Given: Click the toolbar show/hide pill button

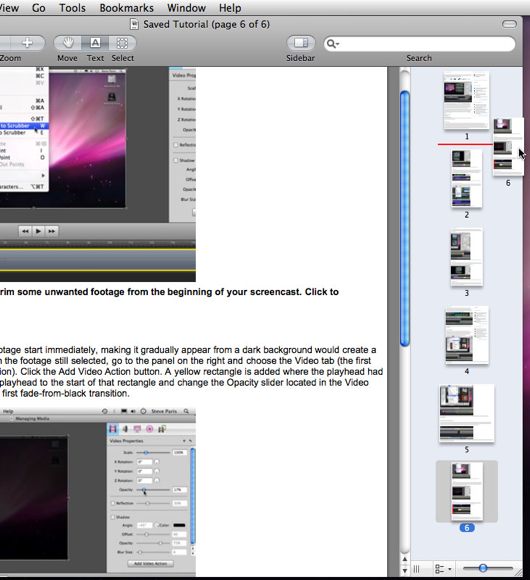Looking at the screenshot, I should coord(509,24).
